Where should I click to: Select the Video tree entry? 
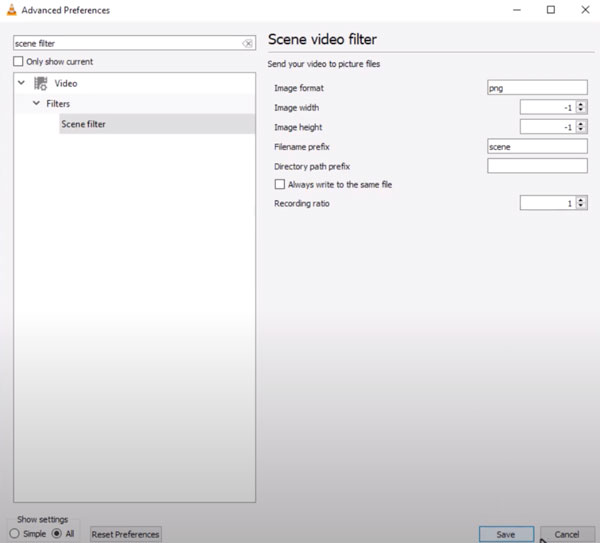point(66,83)
